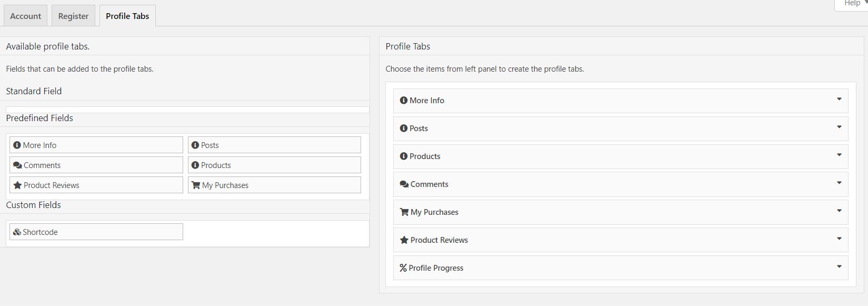Click the 'Choose the items from left panel' text

485,69
